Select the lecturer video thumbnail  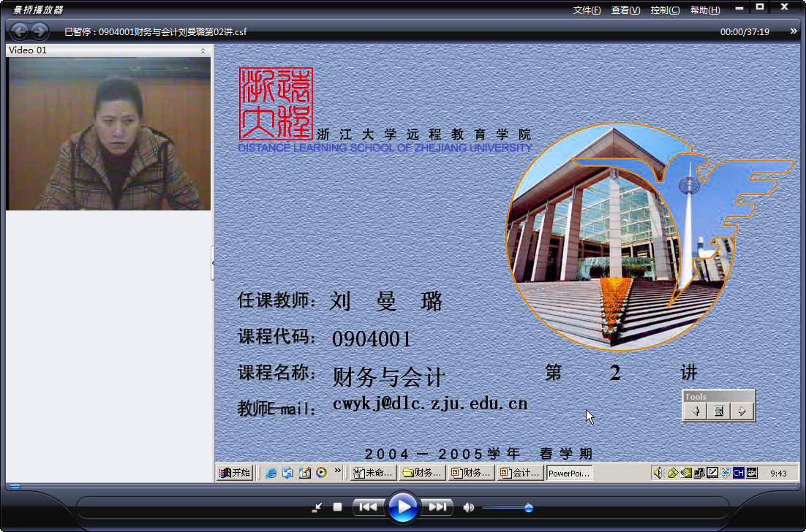click(x=108, y=134)
